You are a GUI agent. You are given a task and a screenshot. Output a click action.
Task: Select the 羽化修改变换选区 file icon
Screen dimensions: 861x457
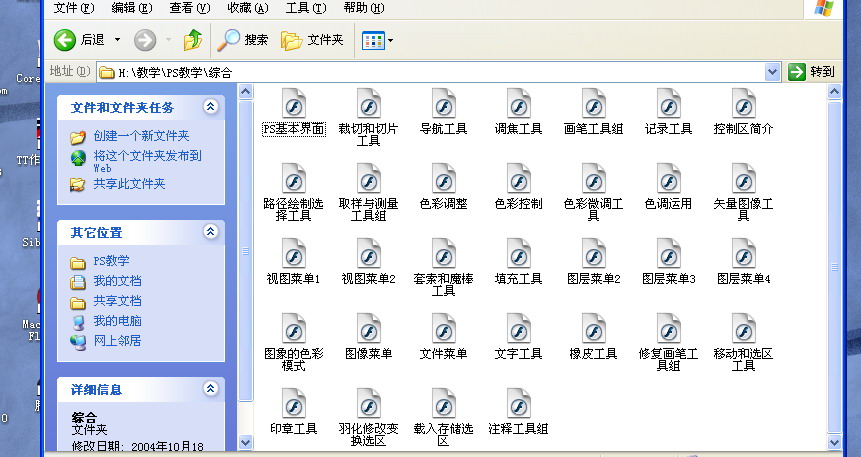point(368,404)
